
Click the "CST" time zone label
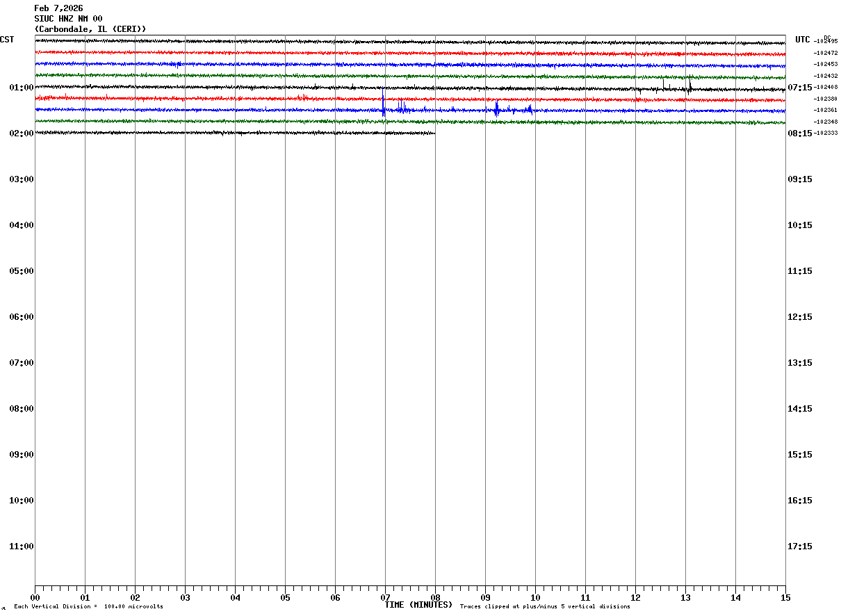pos(7,40)
